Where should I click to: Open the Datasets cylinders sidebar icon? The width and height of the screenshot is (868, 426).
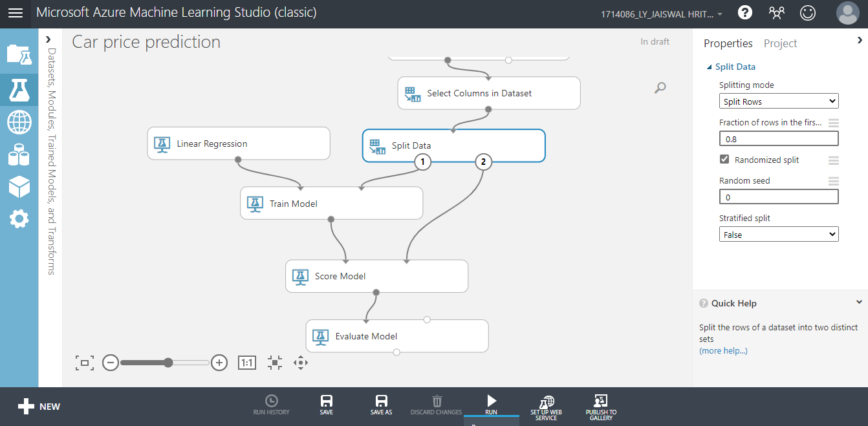(x=19, y=154)
